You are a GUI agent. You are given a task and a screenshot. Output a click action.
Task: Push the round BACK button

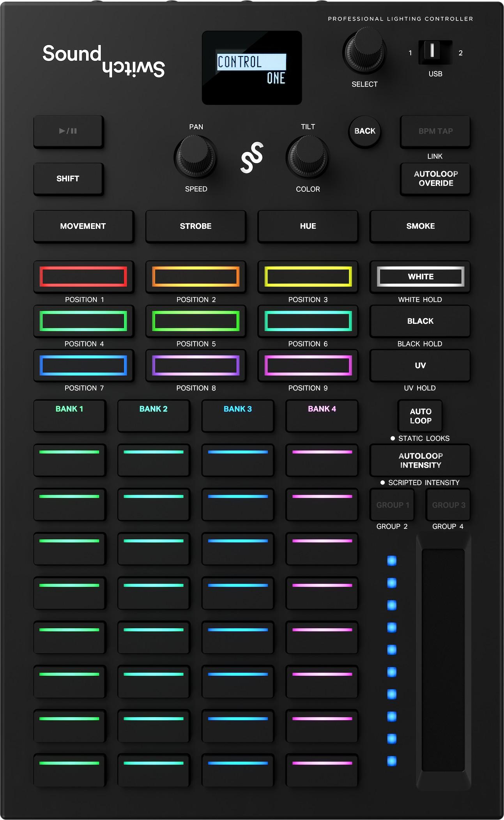pyautogui.click(x=364, y=131)
